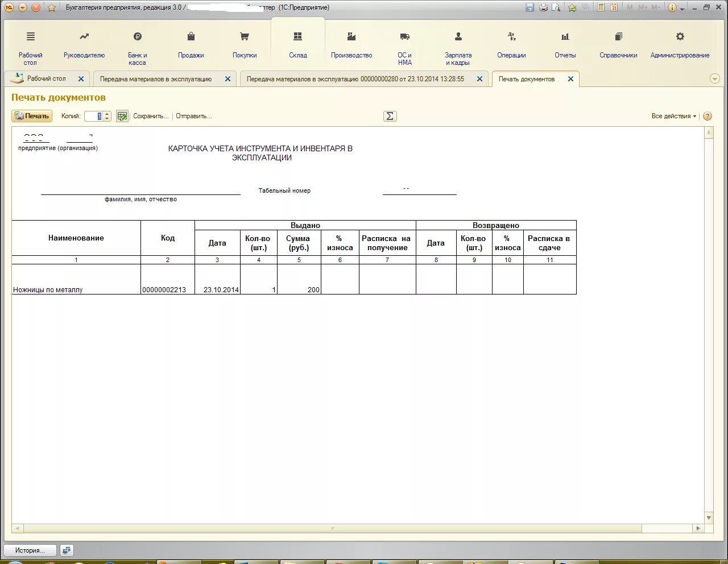This screenshot has height=564, width=728.
Task: Open the Банк и касса section
Action: (137, 48)
